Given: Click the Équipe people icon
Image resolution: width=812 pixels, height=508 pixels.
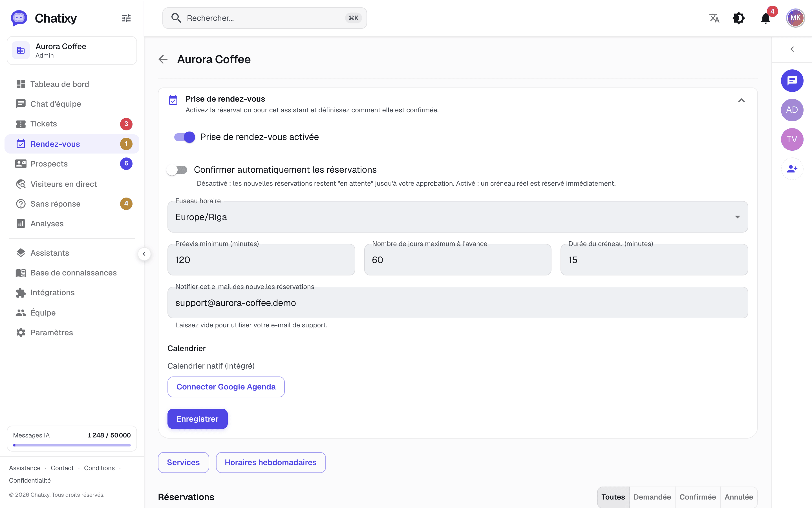Looking at the screenshot, I should point(21,312).
